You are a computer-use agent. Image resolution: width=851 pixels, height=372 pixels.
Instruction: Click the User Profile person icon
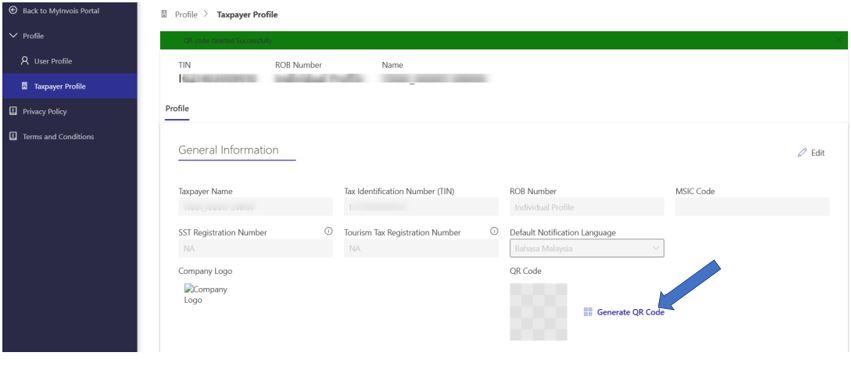tap(24, 61)
